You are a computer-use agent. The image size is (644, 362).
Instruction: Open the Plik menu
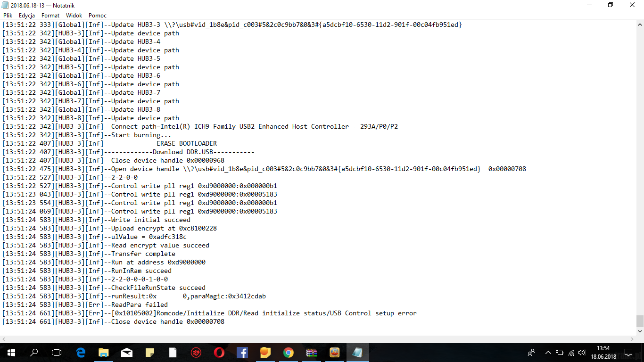coord(8,16)
